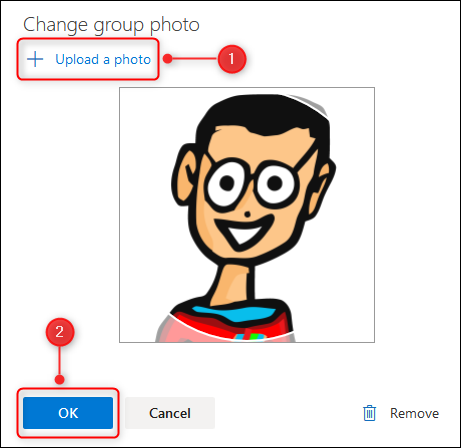
Task: Click the red dot above the OK button
Action: click(60, 379)
